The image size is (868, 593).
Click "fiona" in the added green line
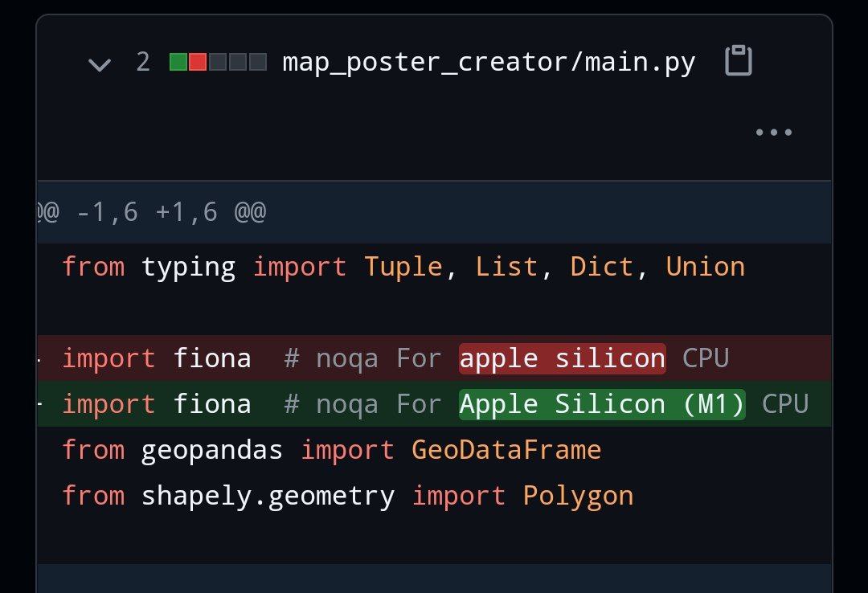coord(212,404)
